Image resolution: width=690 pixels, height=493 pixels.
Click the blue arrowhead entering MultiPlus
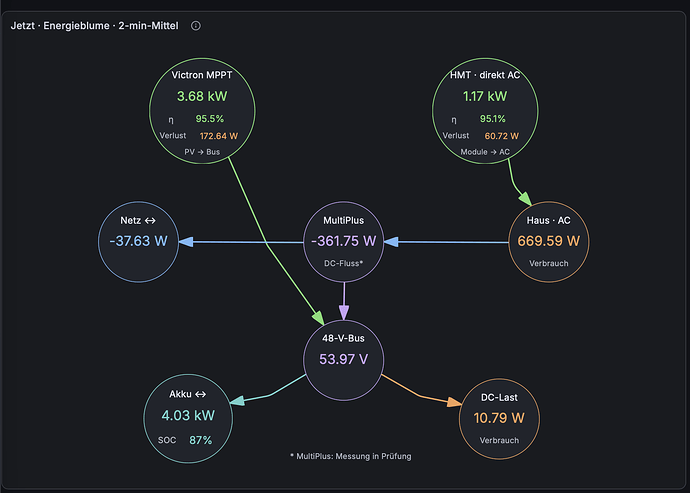click(x=391, y=242)
